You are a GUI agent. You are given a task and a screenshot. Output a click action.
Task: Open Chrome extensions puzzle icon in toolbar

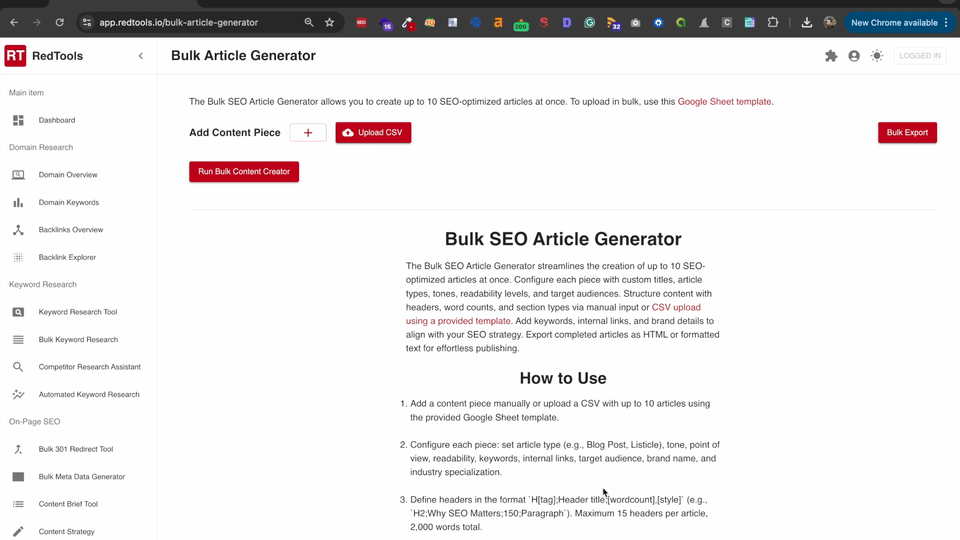tap(773, 23)
